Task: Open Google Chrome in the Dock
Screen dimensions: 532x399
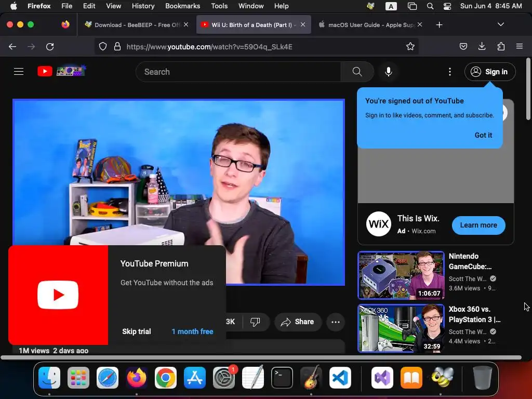Action: point(166,378)
